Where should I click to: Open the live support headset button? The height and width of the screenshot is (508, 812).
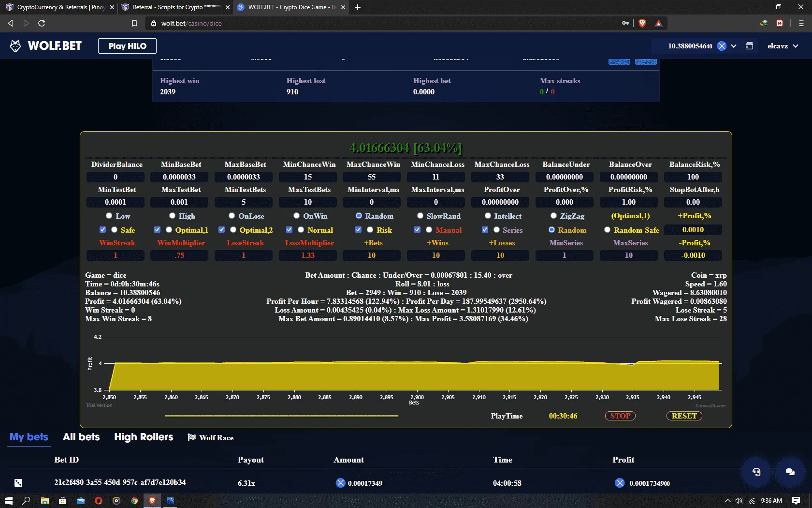[756, 472]
